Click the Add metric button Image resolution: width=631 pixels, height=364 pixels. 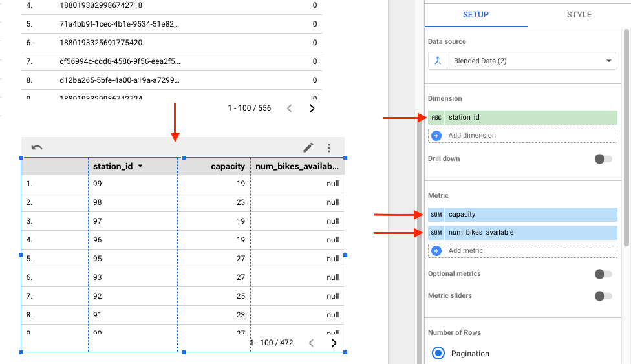522,251
